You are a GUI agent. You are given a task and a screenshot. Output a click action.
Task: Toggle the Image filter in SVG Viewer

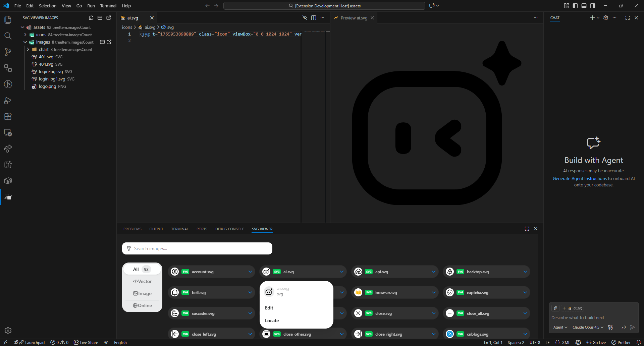click(x=142, y=293)
